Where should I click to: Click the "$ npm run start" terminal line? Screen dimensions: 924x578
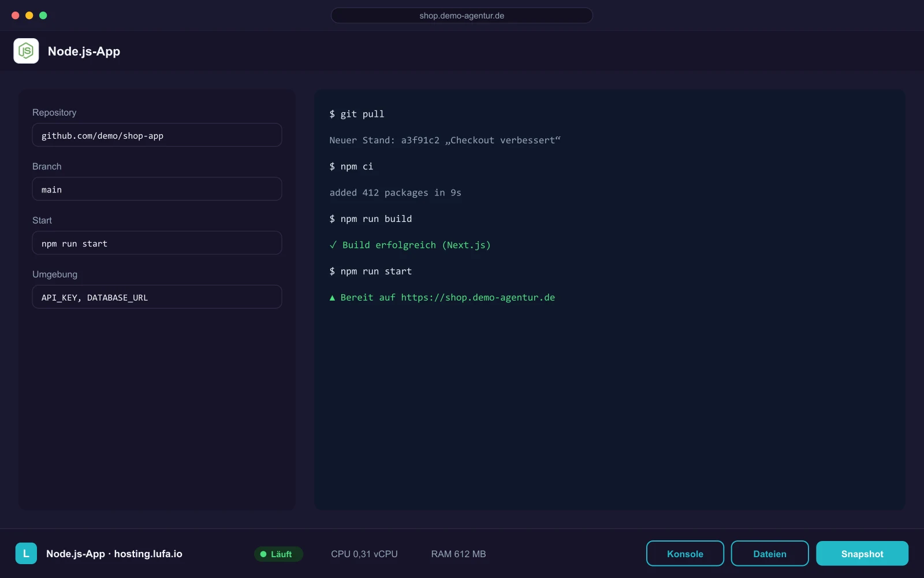tap(371, 271)
